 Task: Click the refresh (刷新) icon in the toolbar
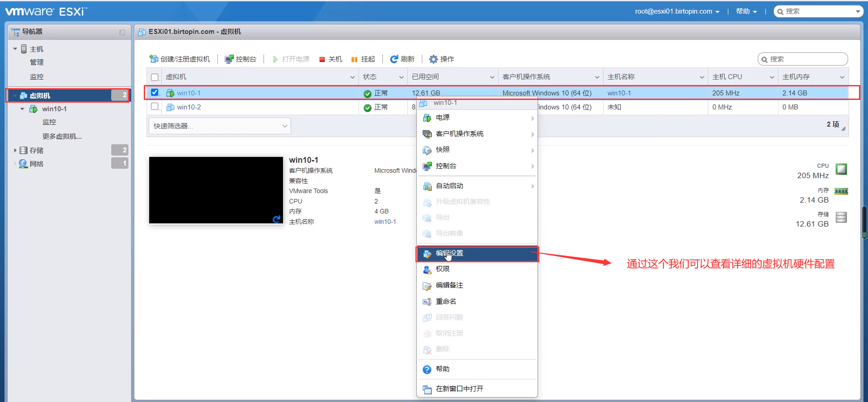tap(394, 59)
